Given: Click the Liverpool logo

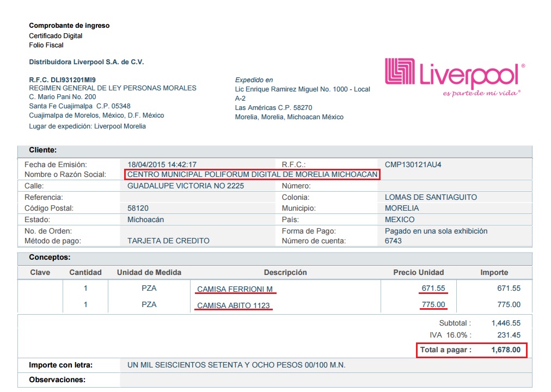Looking at the screenshot, I should click(x=455, y=77).
